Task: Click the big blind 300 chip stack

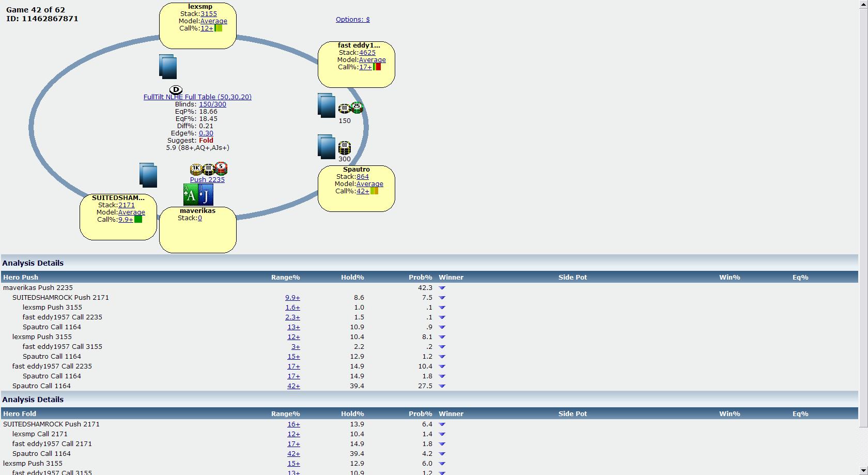Action: coord(344,148)
